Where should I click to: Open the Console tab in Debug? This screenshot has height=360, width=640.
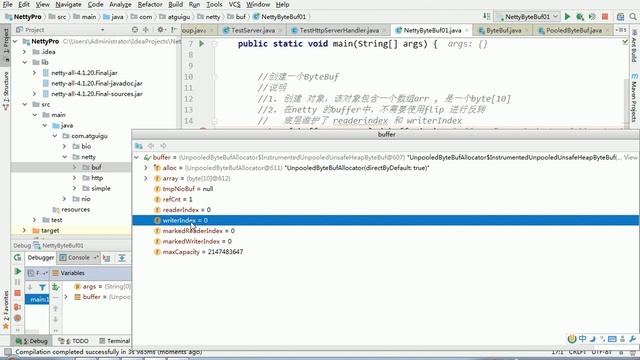tap(78, 258)
